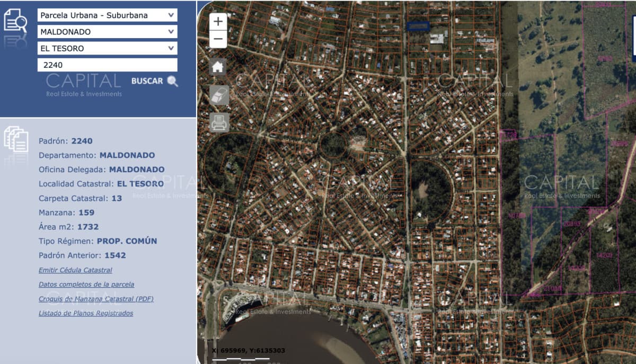Open Croquis de Manzana Catastral (PDF)

coord(96,299)
